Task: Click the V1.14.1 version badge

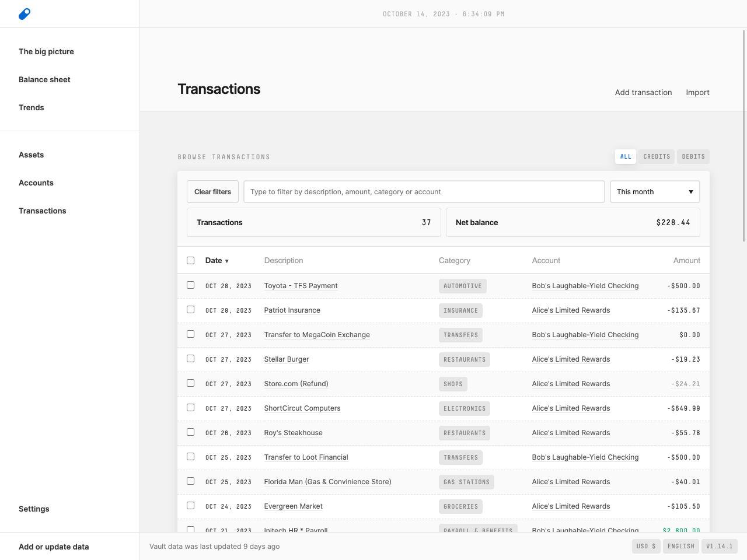Action: click(720, 547)
